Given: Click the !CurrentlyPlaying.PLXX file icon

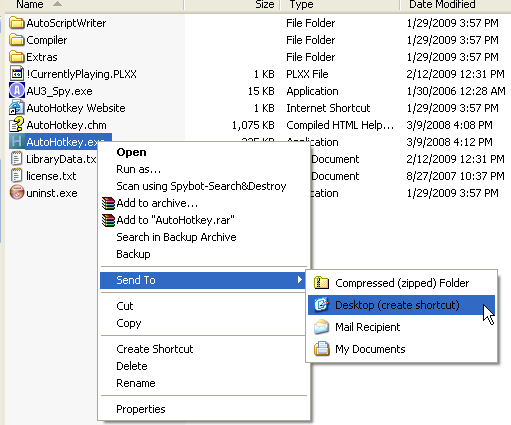Looking at the screenshot, I should [17, 74].
